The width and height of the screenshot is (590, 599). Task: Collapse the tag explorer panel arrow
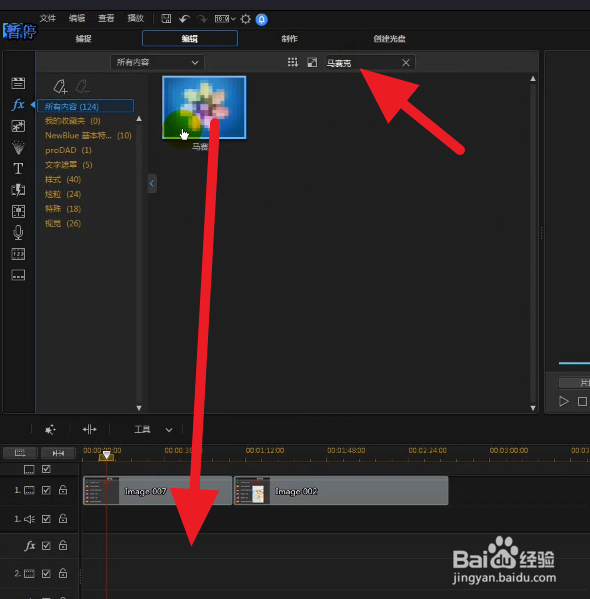pos(152,183)
